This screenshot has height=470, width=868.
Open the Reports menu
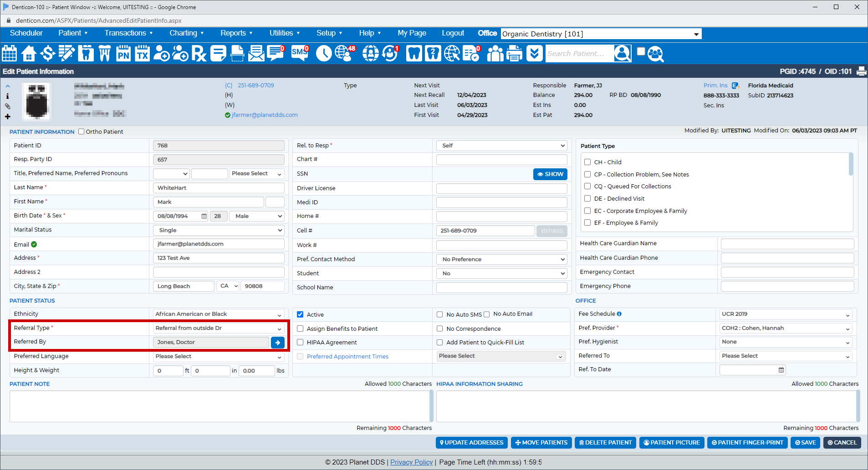[236, 33]
